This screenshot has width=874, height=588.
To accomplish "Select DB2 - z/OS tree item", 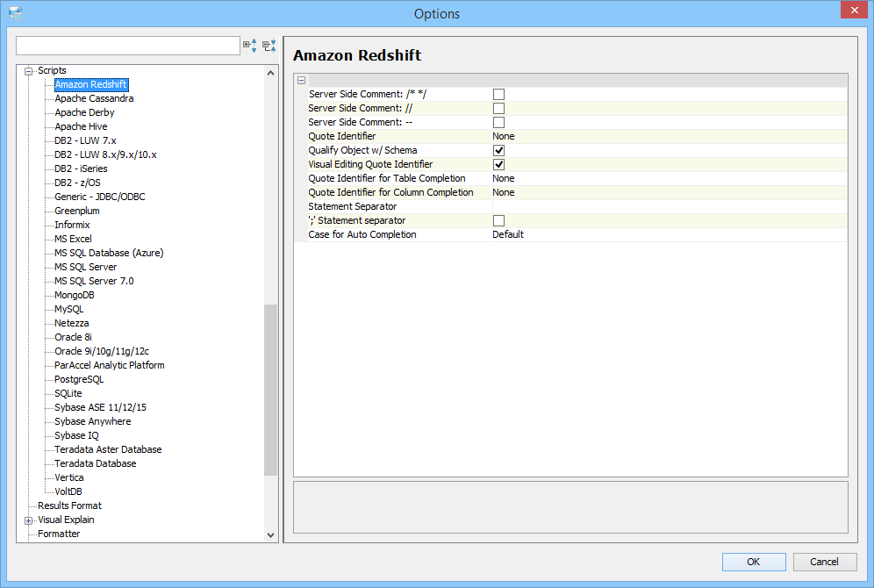I will [77, 183].
